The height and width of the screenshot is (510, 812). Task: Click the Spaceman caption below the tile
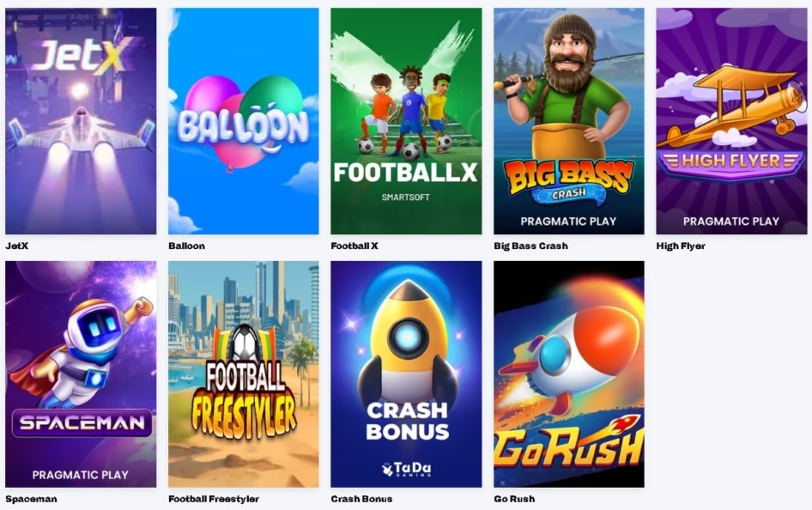point(31,499)
